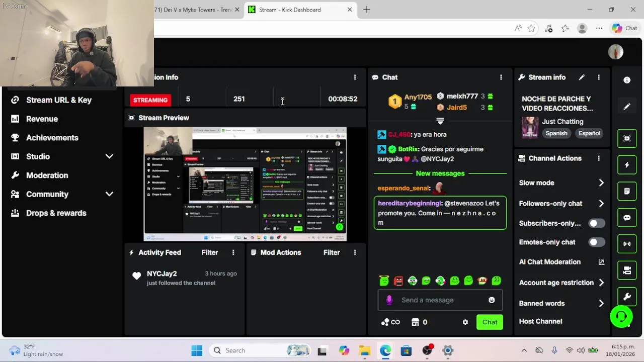Open Stream info three-dot menu
The height and width of the screenshot is (362, 644).
click(x=598, y=77)
